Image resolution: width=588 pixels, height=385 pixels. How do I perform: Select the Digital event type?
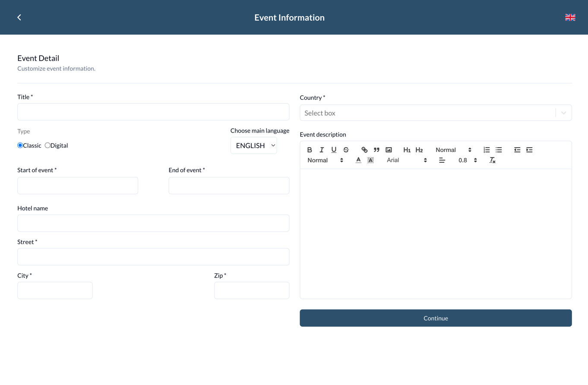pyautogui.click(x=47, y=145)
